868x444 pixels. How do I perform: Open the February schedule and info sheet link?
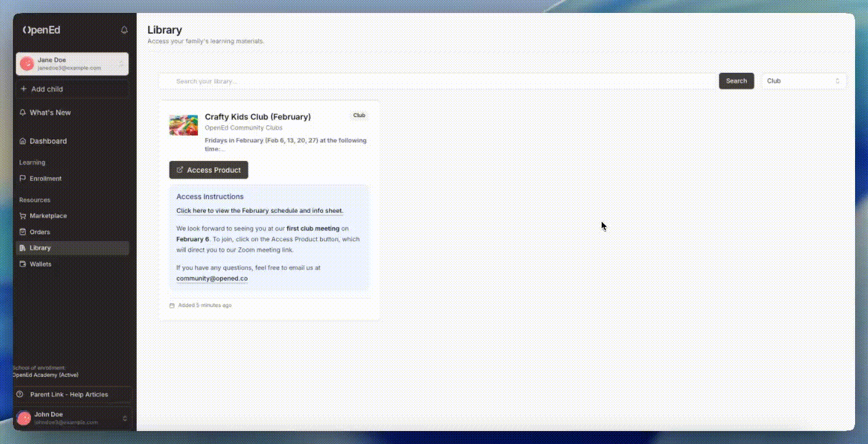point(260,211)
